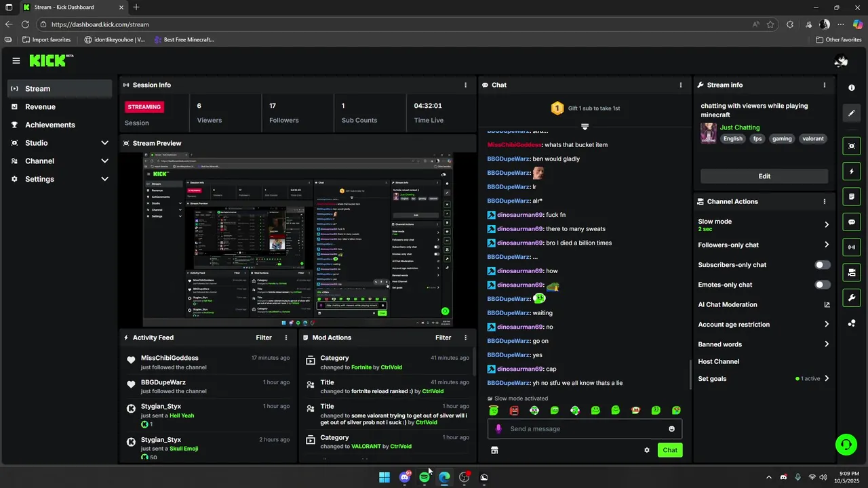Open chat settings gear icon
This screenshot has height=488, width=868.
(646, 450)
